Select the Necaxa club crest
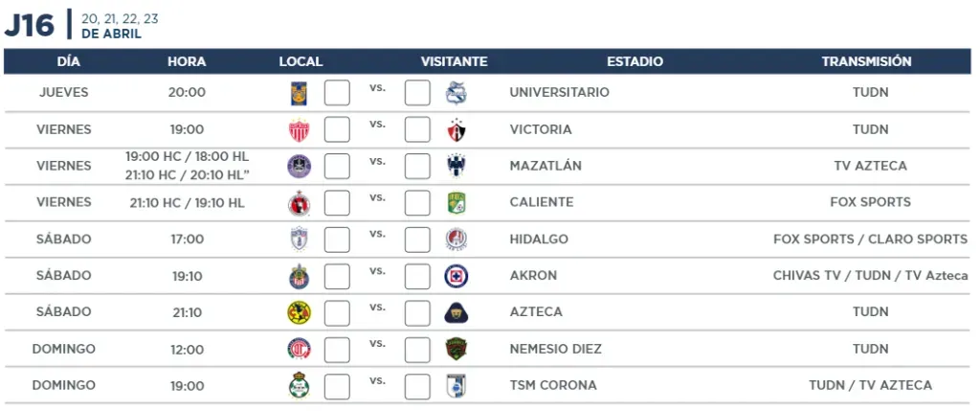 pyautogui.click(x=299, y=129)
